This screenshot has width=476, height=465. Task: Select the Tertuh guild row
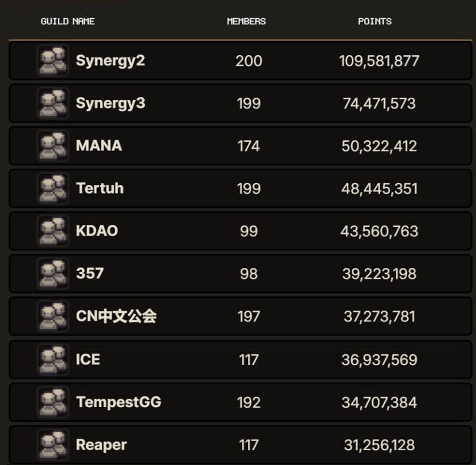click(x=238, y=188)
